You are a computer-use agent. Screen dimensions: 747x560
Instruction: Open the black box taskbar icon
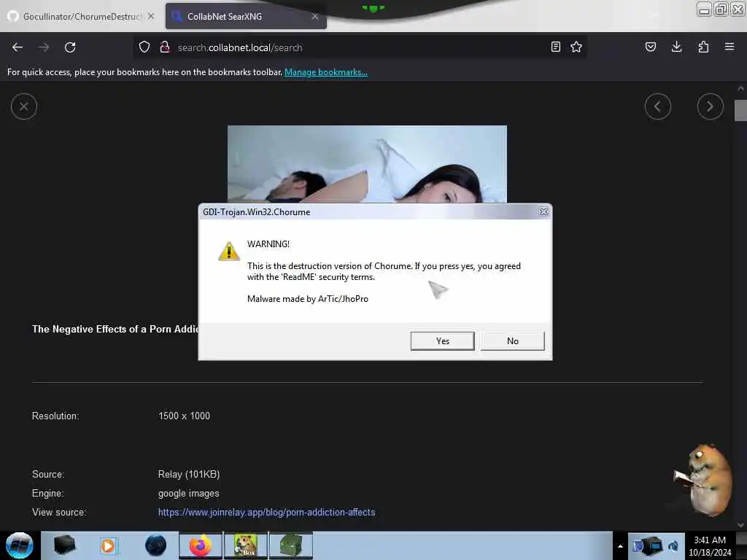coord(65,545)
